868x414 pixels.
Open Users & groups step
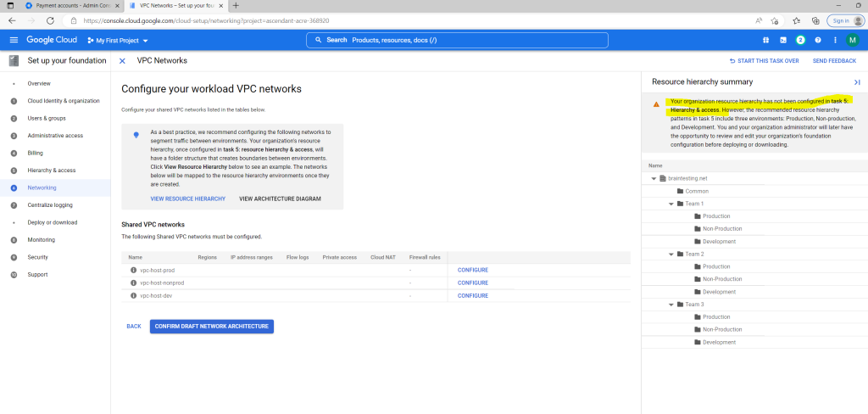click(47, 118)
